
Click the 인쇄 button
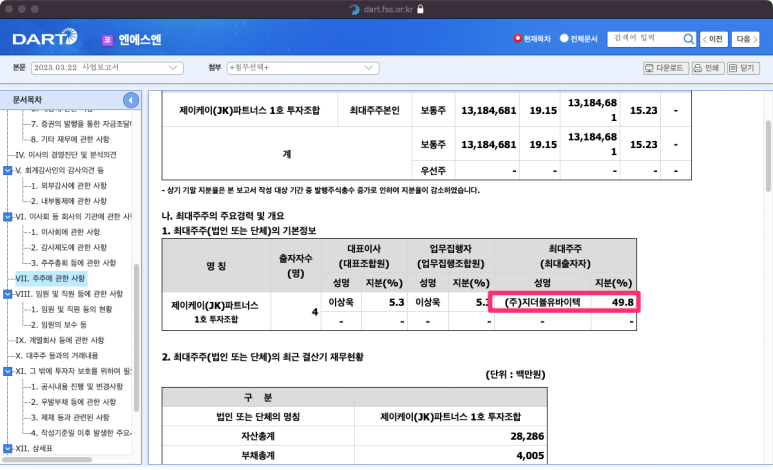pos(707,68)
